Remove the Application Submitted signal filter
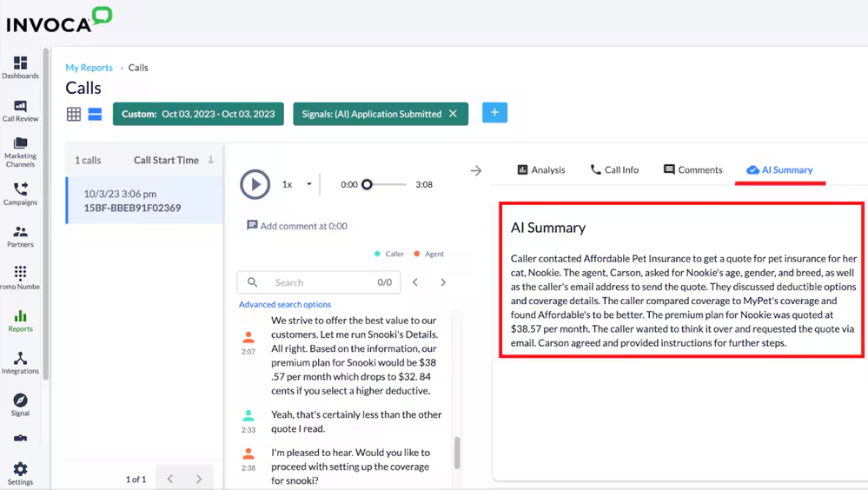 [453, 114]
